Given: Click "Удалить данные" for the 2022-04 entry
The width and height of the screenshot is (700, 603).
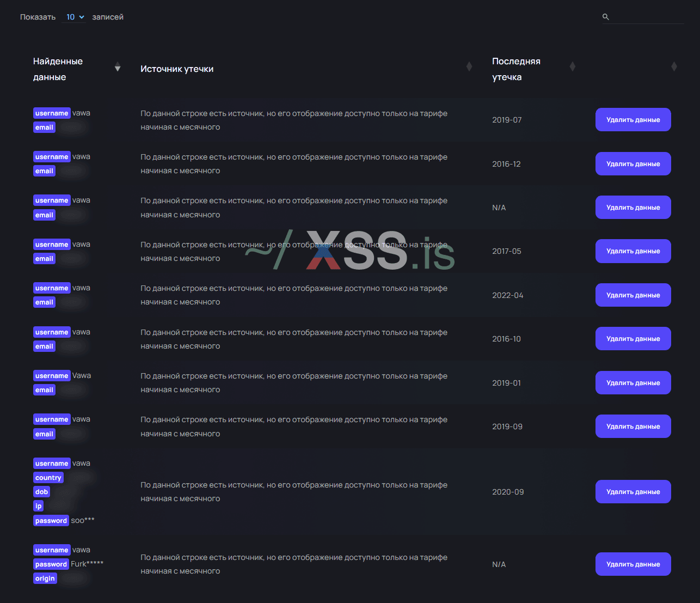Looking at the screenshot, I should (633, 295).
